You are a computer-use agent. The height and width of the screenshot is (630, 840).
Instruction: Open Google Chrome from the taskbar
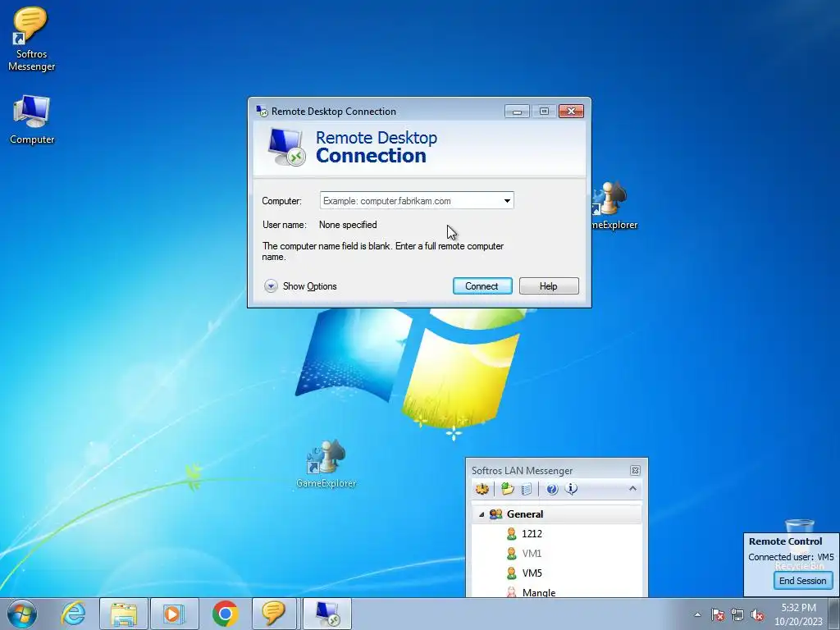click(225, 614)
